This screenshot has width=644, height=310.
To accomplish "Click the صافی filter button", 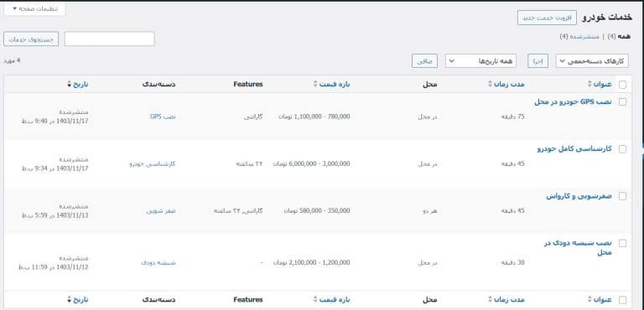I will pos(424,61).
